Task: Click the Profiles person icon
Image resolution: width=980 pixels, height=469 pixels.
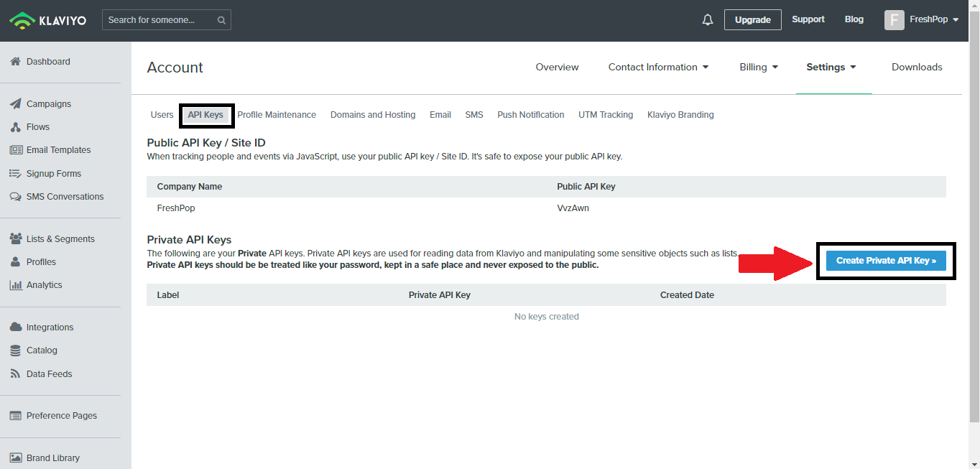Action: click(15, 262)
